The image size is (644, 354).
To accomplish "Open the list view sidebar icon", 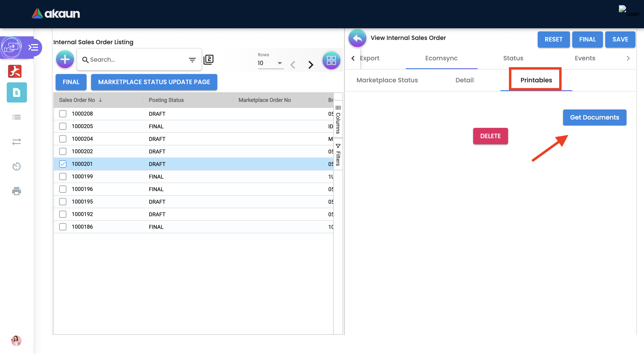I will click(17, 117).
